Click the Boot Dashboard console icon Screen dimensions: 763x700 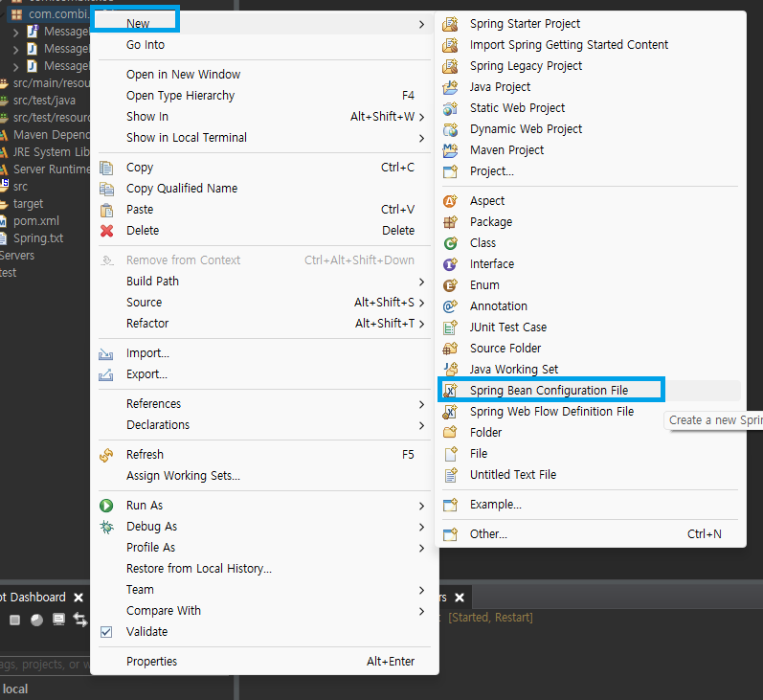[x=58, y=620]
